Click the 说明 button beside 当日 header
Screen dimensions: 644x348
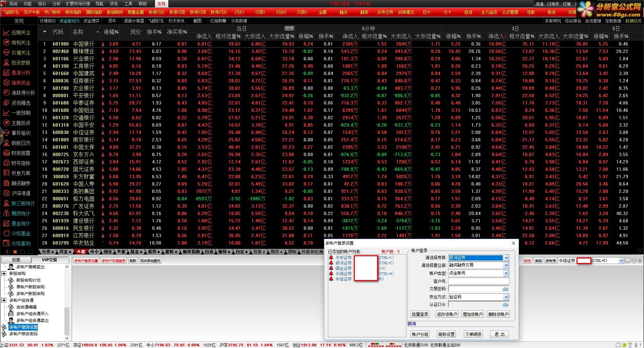coord(289,28)
